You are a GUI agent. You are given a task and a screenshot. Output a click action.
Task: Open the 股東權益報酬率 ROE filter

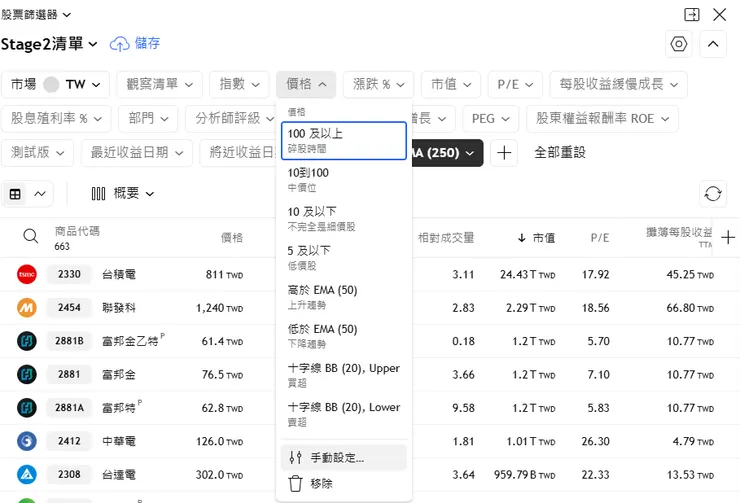(602, 118)
